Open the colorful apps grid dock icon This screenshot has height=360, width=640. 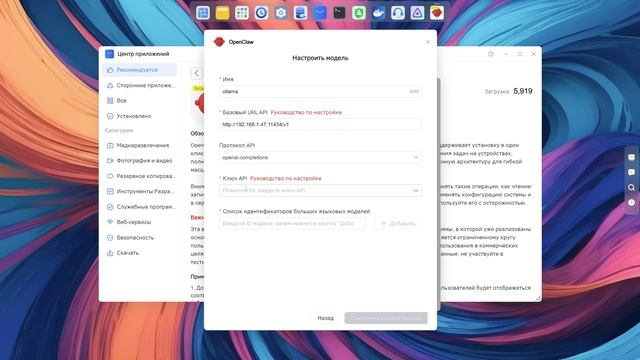coord(242,13)
